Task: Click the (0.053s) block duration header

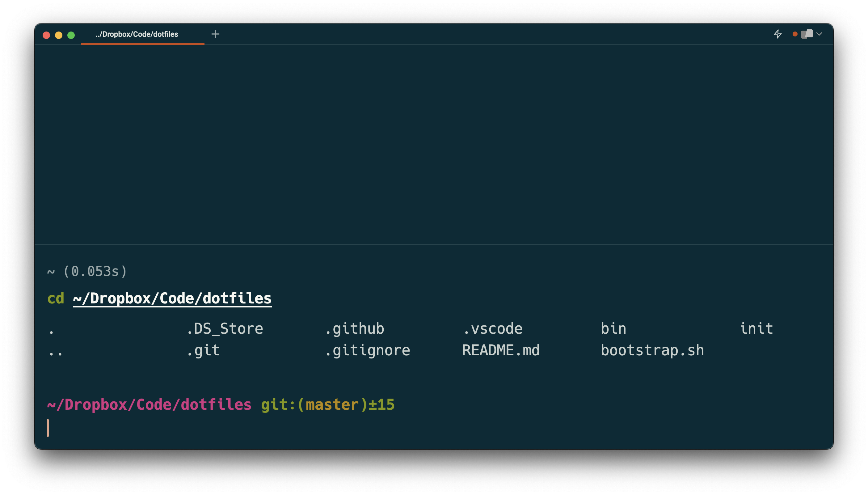Action: (95, 271)
